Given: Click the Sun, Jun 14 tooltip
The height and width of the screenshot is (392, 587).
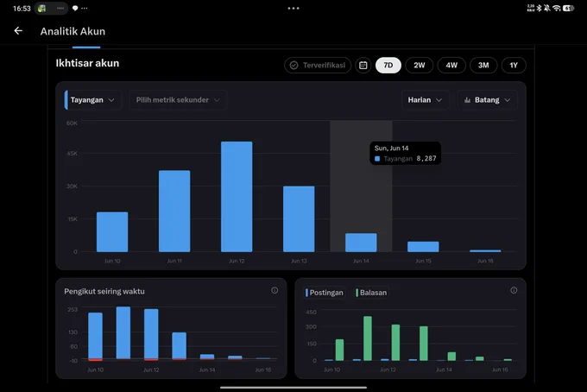Looking at the screenshot, I should tap(405, 153).
